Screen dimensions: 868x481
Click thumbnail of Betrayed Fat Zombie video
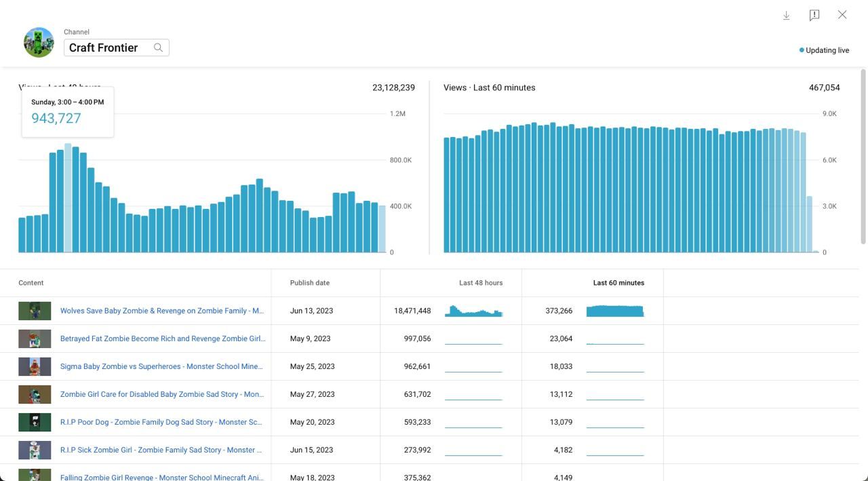click(35, 339)
